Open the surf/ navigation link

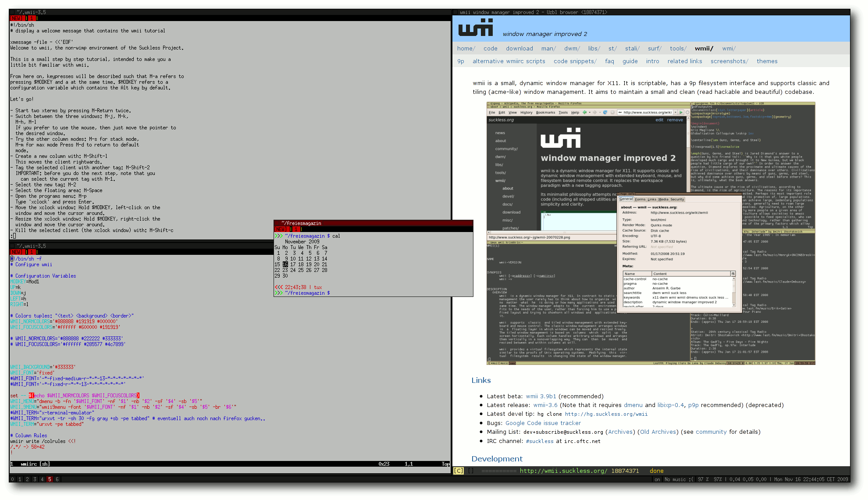[x=655, y=48]
